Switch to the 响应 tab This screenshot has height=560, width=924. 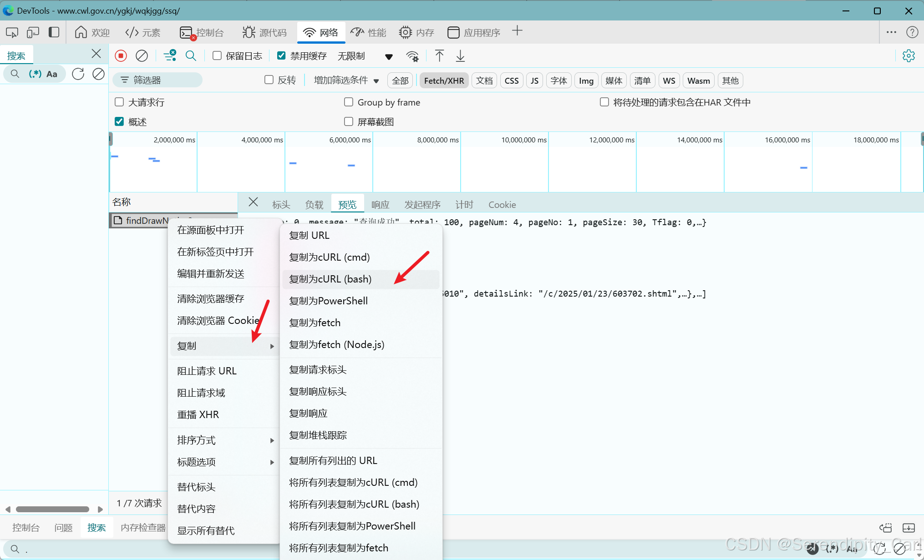click(x=380, y=205)
